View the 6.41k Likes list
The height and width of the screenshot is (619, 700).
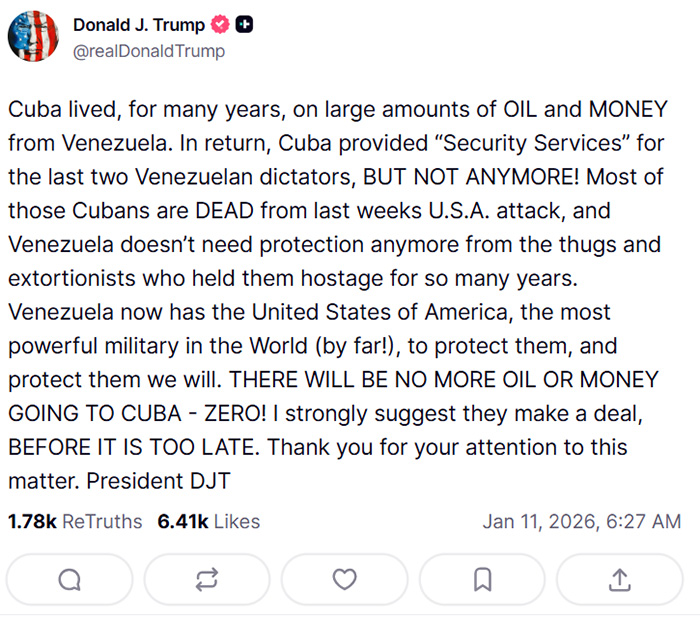click(x=208, y=521)
